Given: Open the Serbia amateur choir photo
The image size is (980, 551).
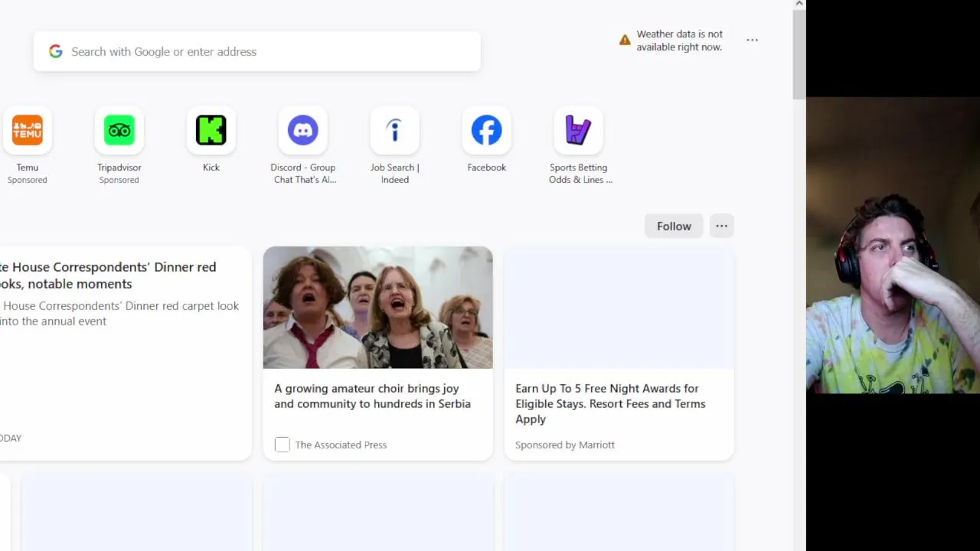Looking at the screenshot, I should point(378,308).
